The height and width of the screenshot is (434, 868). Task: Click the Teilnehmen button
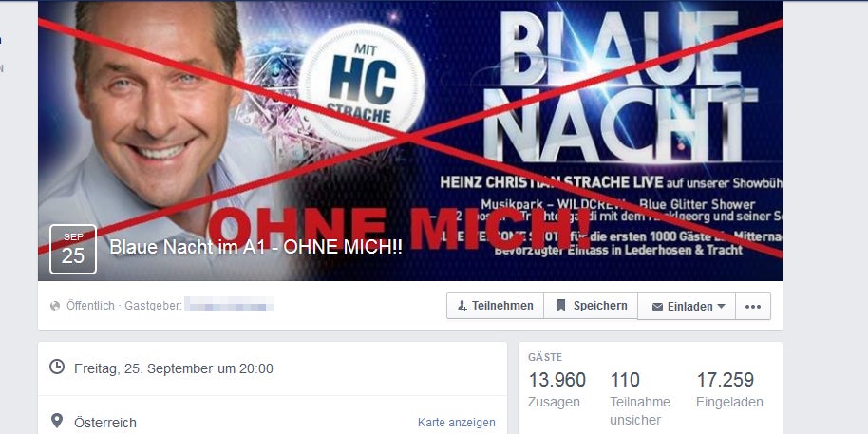[x=496, y=306]
